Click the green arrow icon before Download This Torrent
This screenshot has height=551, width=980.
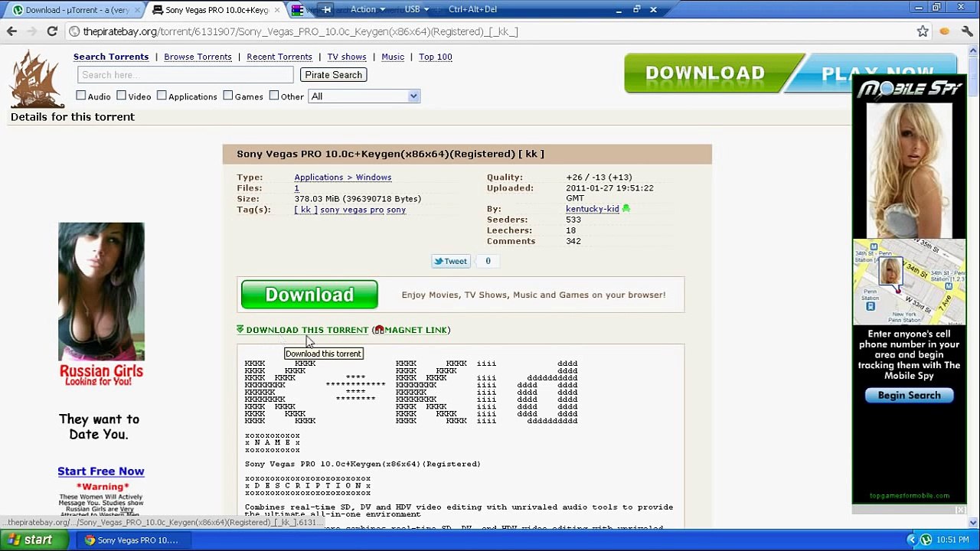240,329
